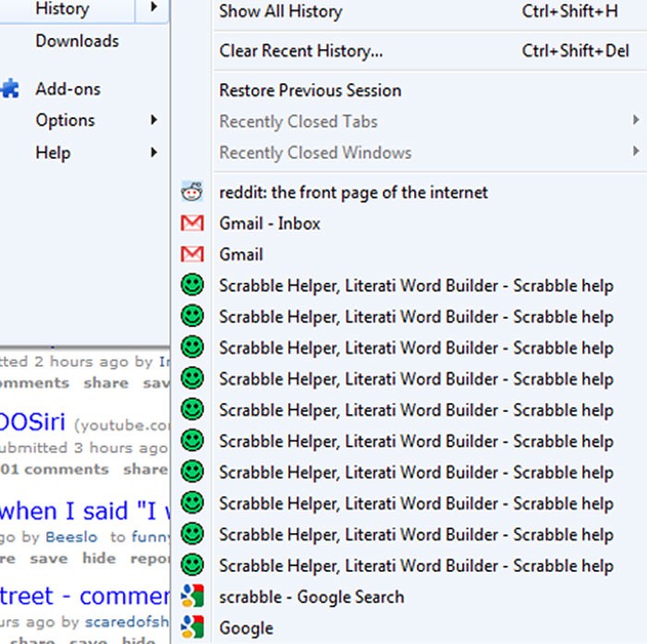Expand the Recently Closed Tabs arrow

[635, 121]
